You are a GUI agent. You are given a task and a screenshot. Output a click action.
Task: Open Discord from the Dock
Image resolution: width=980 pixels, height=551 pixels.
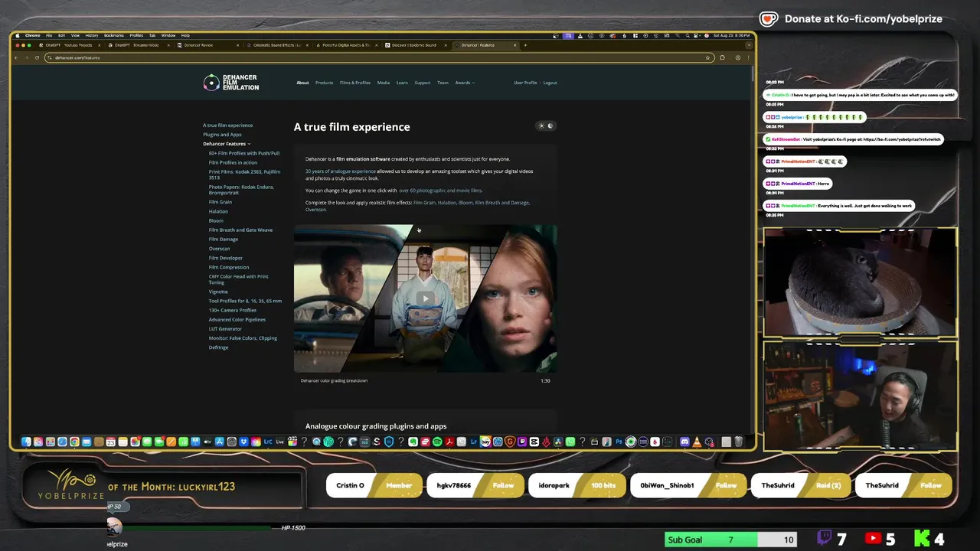pyautogui.click(x=684, y=442)
